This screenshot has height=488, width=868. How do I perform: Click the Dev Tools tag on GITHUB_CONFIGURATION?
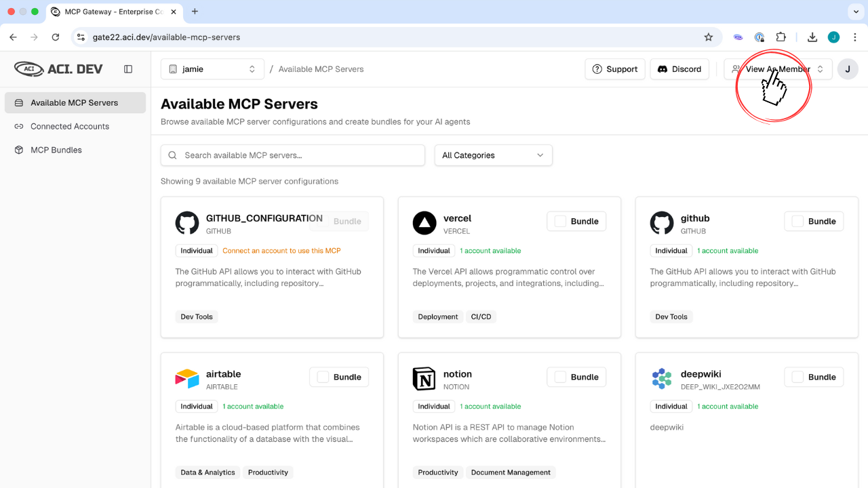[197, 317]
